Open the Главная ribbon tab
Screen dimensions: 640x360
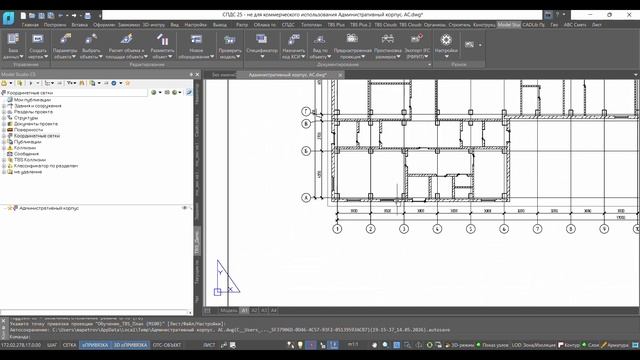point(30,25)
